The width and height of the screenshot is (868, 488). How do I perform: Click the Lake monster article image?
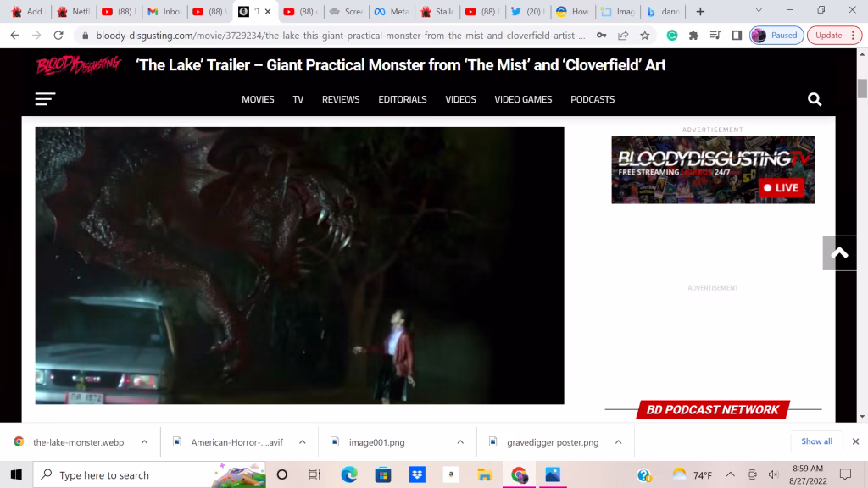[299, 265]
